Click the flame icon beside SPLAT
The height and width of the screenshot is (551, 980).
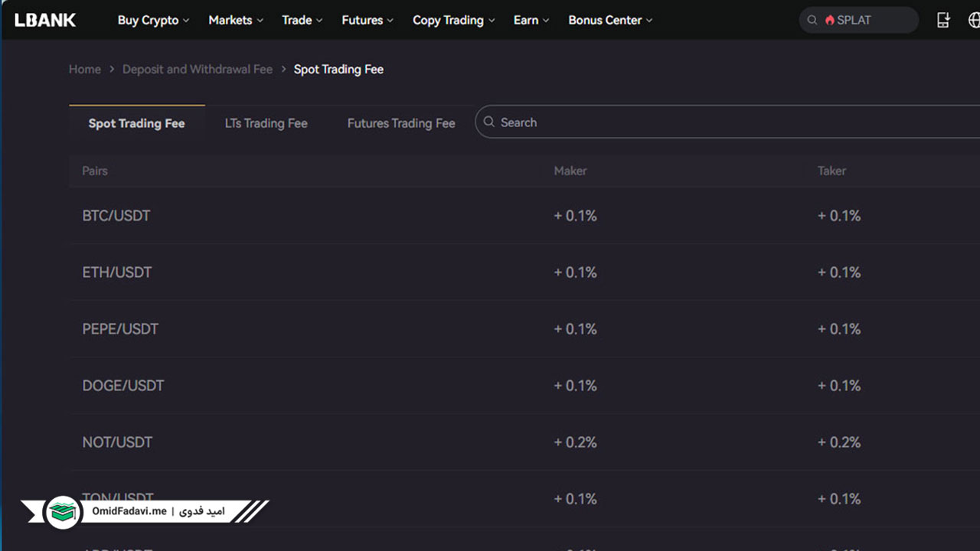click(x=830, y=21)
